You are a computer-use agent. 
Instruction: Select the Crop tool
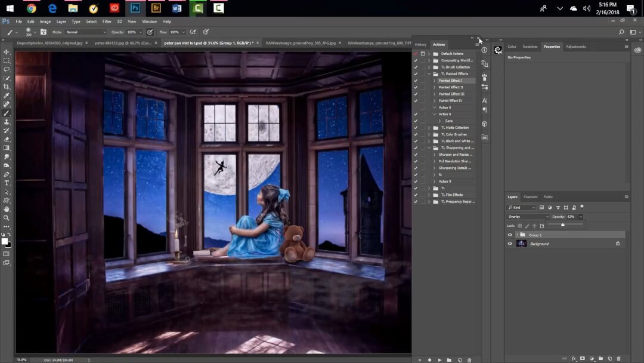pos(6,87)
